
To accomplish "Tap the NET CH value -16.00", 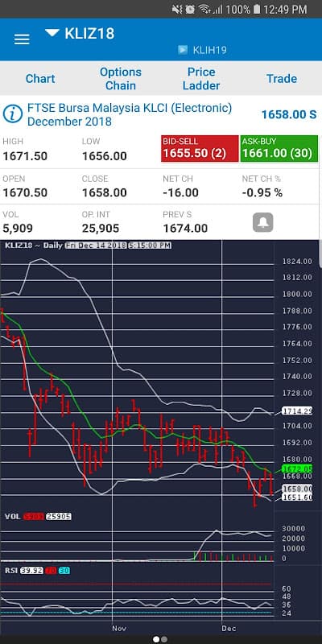I will [x=180, y=192].
